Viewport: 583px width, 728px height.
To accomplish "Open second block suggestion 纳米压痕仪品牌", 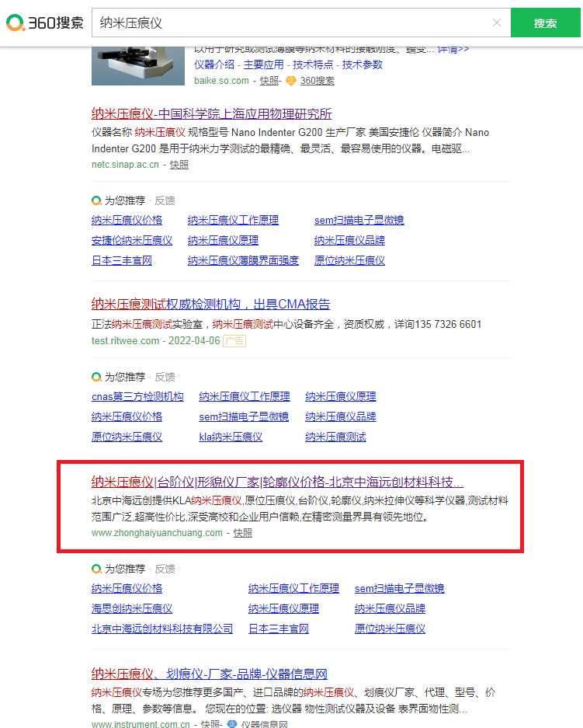I will point(341,417).
